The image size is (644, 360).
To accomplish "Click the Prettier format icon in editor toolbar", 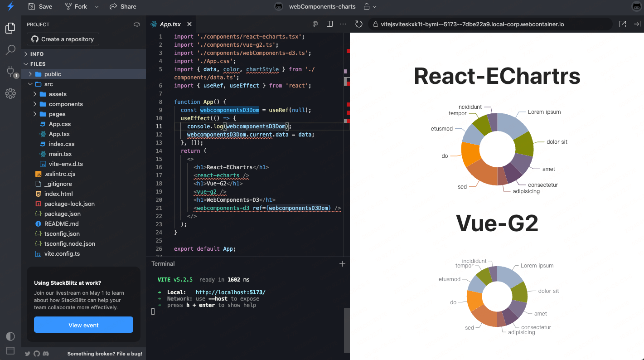I will [x=316, y=24].
